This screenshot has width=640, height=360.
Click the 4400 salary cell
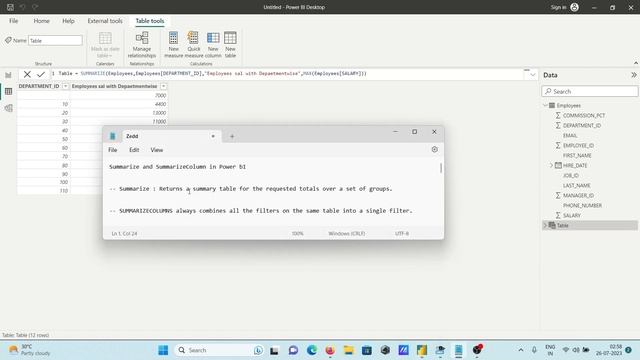(119, 104)
